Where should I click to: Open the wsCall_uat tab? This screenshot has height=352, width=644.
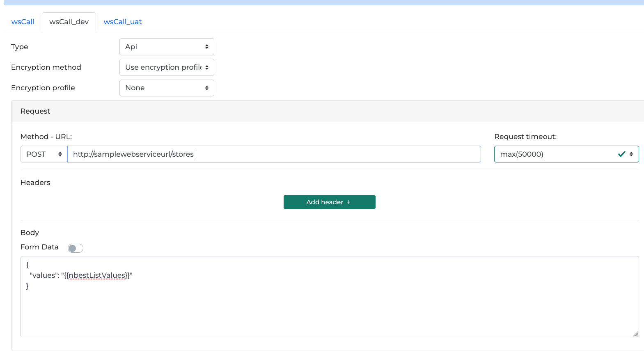click(x=123, y=22)
